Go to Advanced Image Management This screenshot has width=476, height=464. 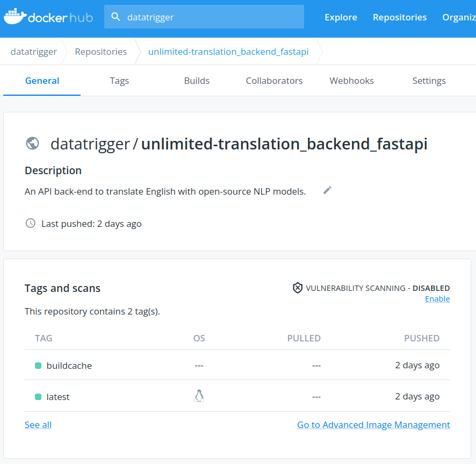[374, 425]
